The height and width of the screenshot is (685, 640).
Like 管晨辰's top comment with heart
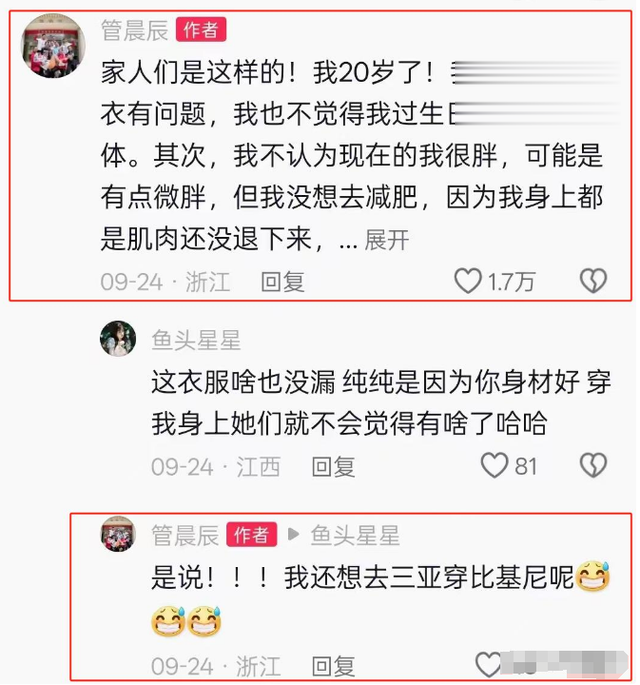click(467, 281)
